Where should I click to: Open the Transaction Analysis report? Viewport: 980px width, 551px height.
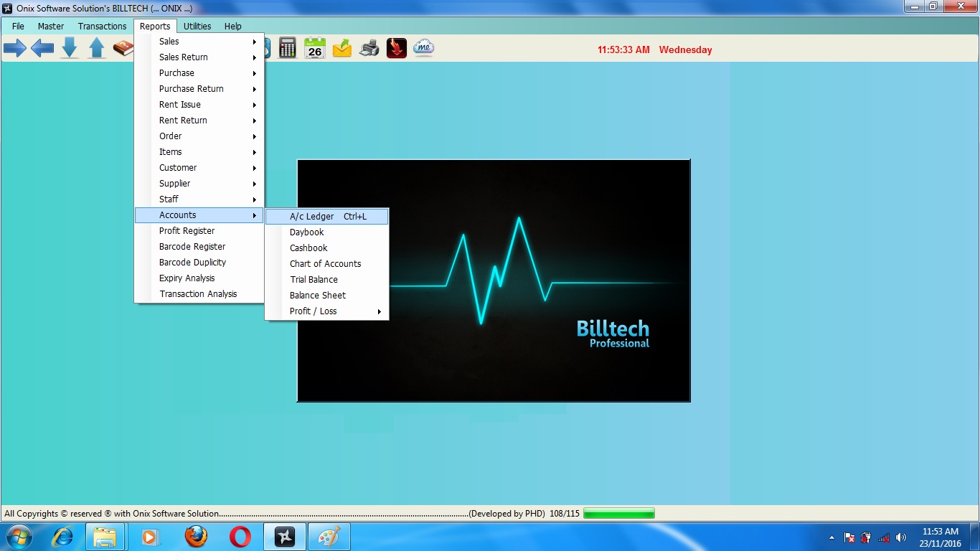[199, 294]
